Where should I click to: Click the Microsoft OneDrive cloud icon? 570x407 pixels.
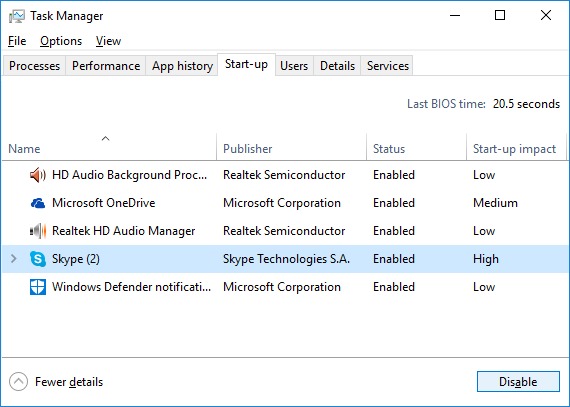pos(38,203)
